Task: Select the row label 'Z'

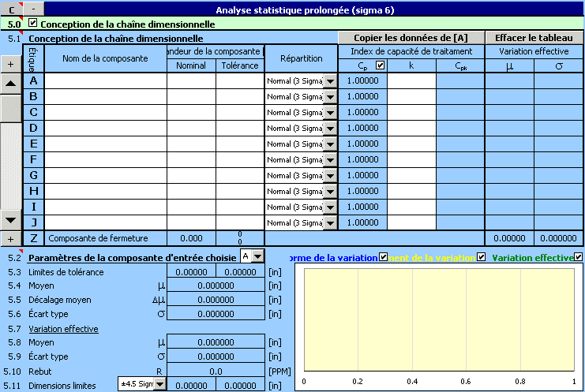Action: pos(34,238)
